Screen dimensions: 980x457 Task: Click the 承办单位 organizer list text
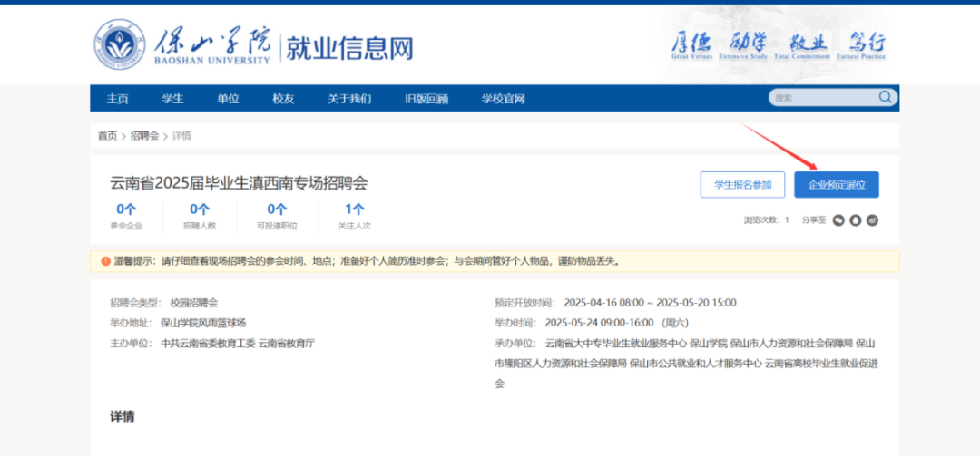tap(685, 364)
